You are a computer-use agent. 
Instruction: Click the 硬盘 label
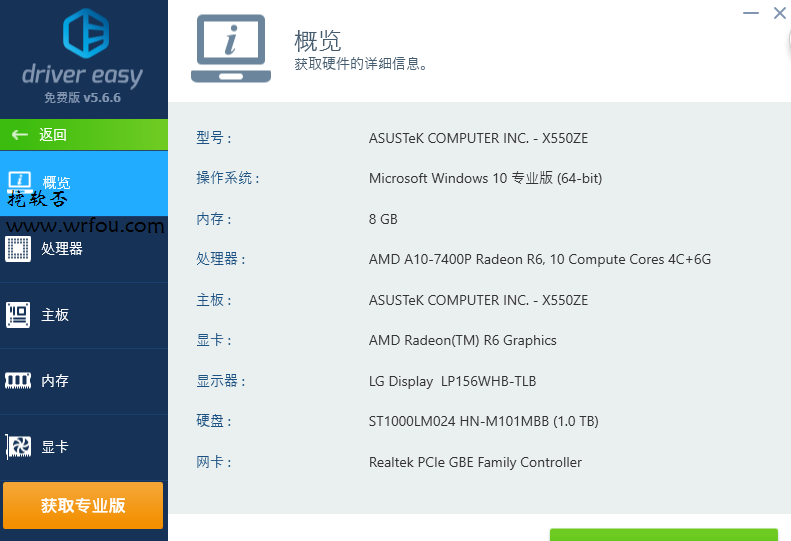(214, 421)
